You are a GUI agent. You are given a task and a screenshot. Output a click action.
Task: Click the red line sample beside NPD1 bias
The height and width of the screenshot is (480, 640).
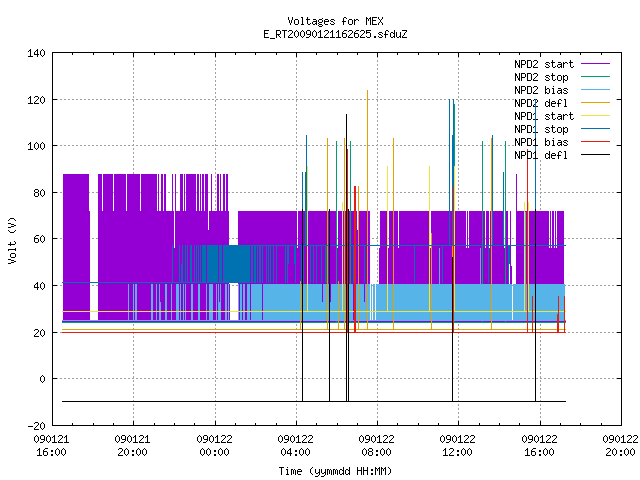596,142
